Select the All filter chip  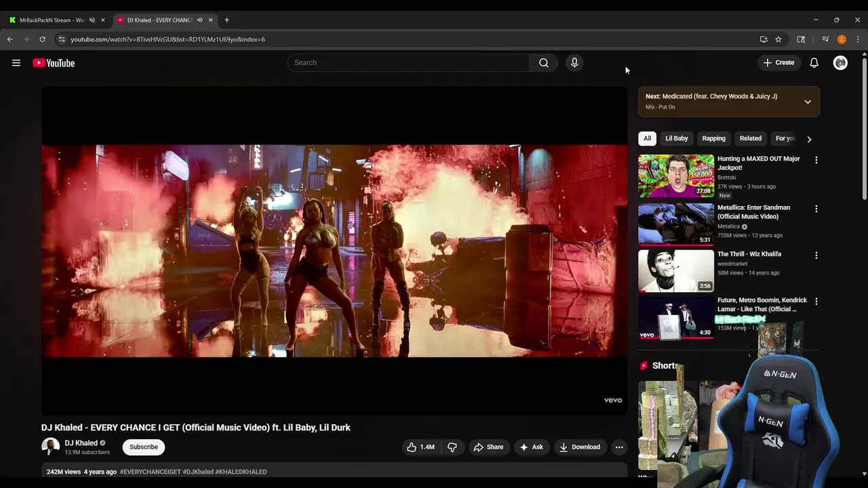(x=647, y=138)
